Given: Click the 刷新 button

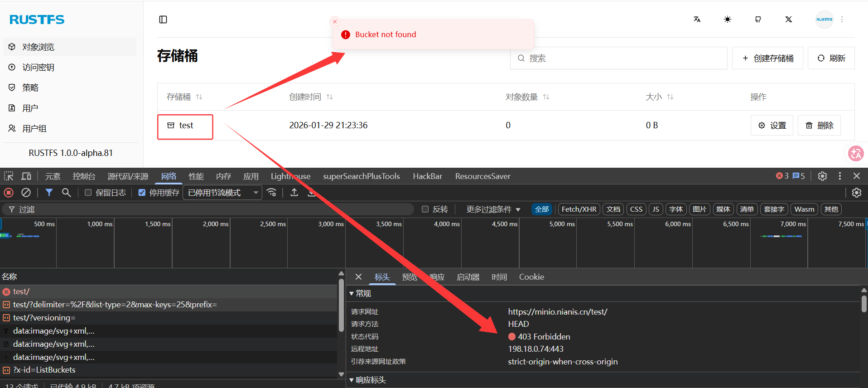Looking at the screenshot, I should pos(831,58).
